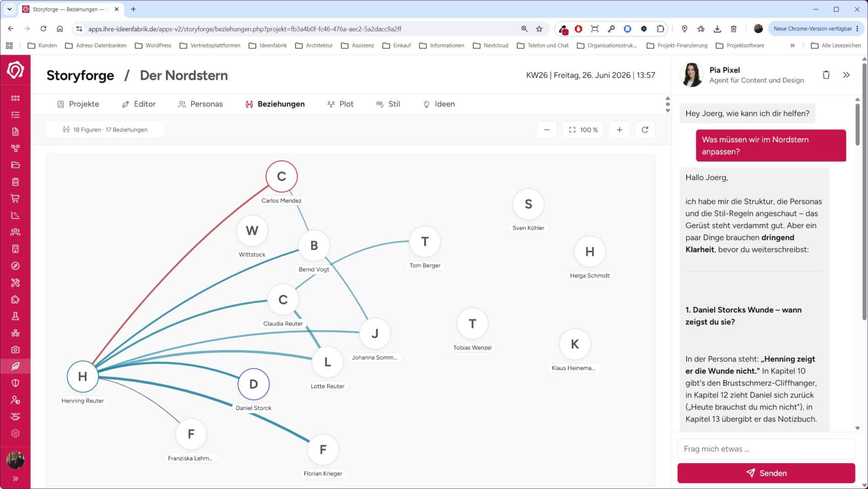Open the Ideen tab
868x489 pixels.
(439, 104)
